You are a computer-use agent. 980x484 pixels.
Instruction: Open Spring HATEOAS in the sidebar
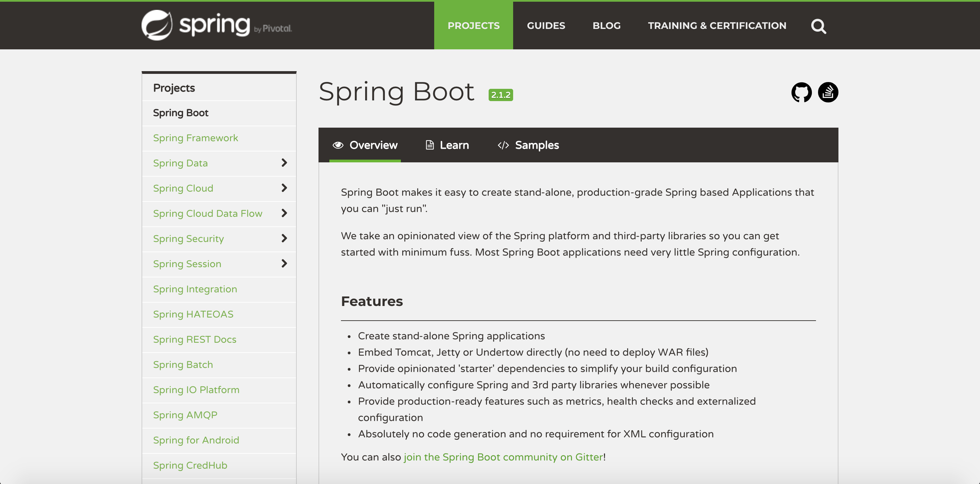pyautogui.click(x=193, y=314)
